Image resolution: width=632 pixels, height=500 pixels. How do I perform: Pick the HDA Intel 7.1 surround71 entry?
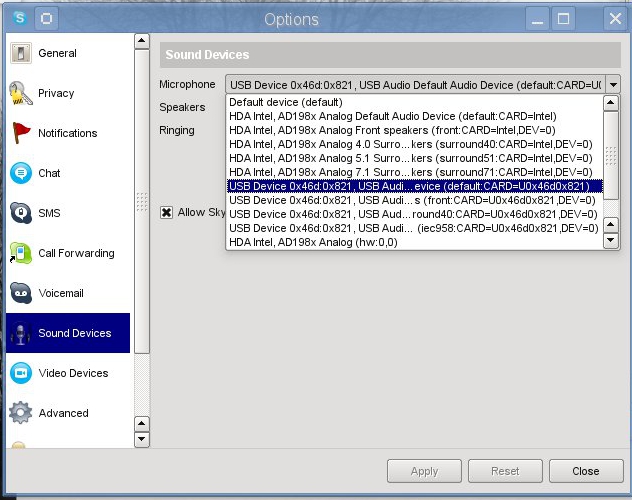415,172
